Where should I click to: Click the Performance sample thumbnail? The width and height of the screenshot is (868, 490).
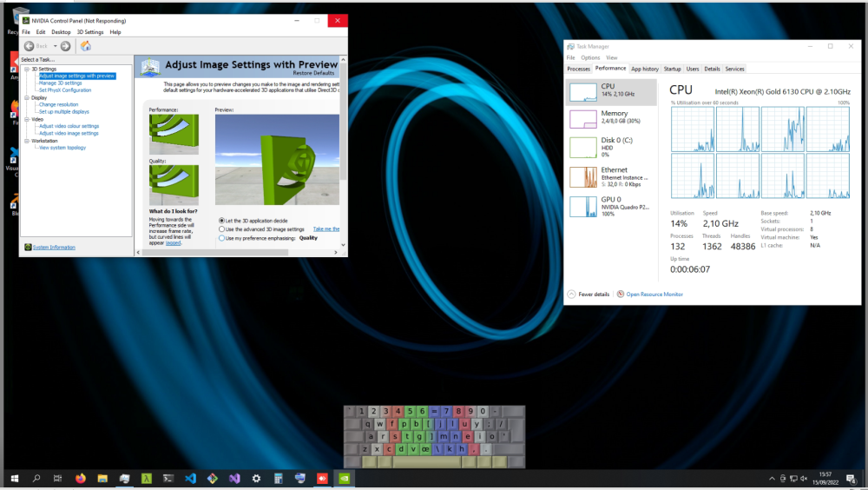point(174,134)
